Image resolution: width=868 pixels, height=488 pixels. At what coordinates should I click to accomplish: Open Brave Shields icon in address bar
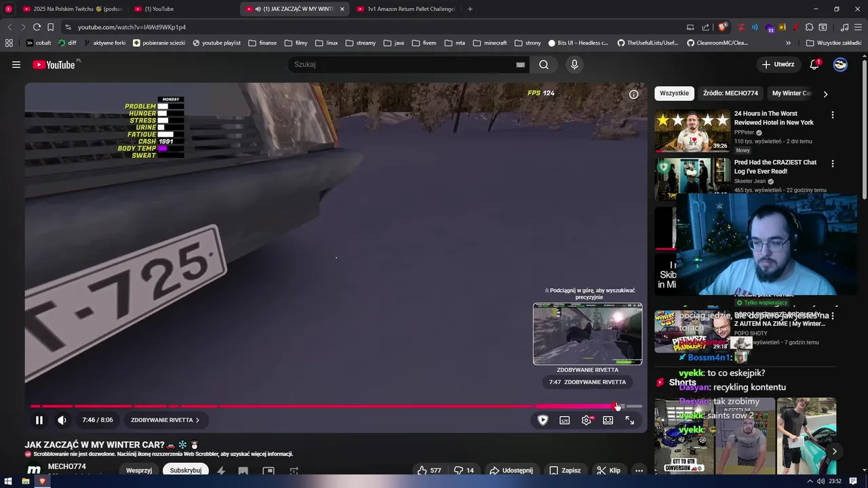point(723,27)
